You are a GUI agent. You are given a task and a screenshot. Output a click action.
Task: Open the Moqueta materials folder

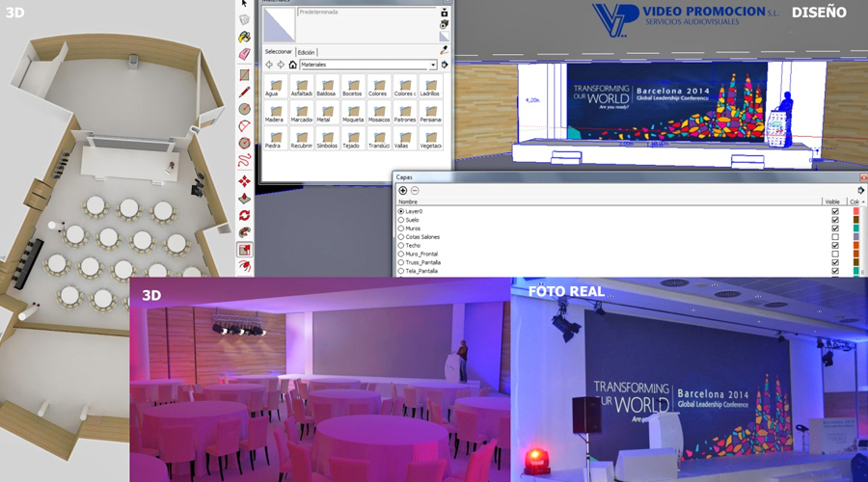(x=353, y=113)
